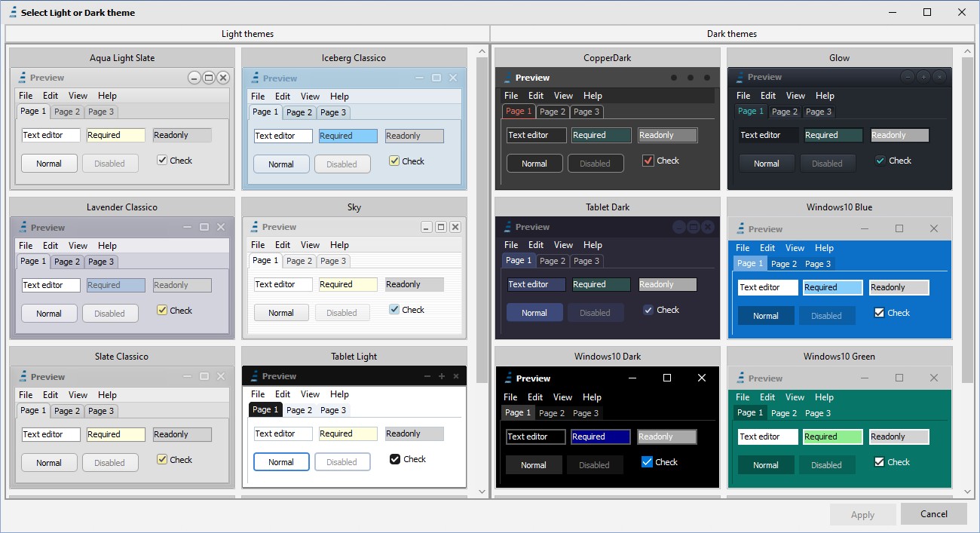Click the Required field in Windows10 Green preview
Image resolution: width=980 pixels, height=533 pixels.
(832, 437)
